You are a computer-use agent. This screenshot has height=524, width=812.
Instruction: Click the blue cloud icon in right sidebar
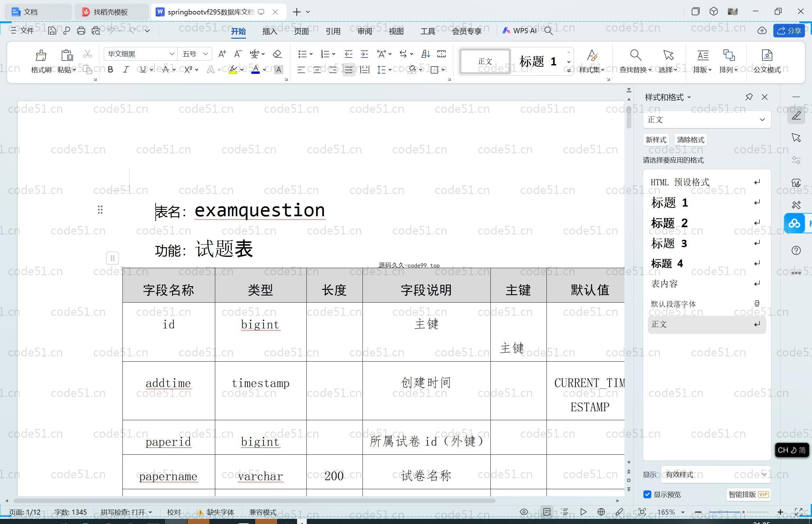click(x=794, y=223)
